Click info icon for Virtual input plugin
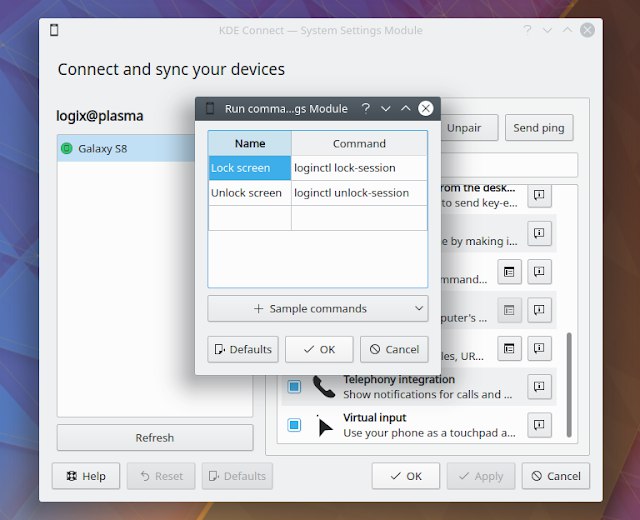 point(539,425)
